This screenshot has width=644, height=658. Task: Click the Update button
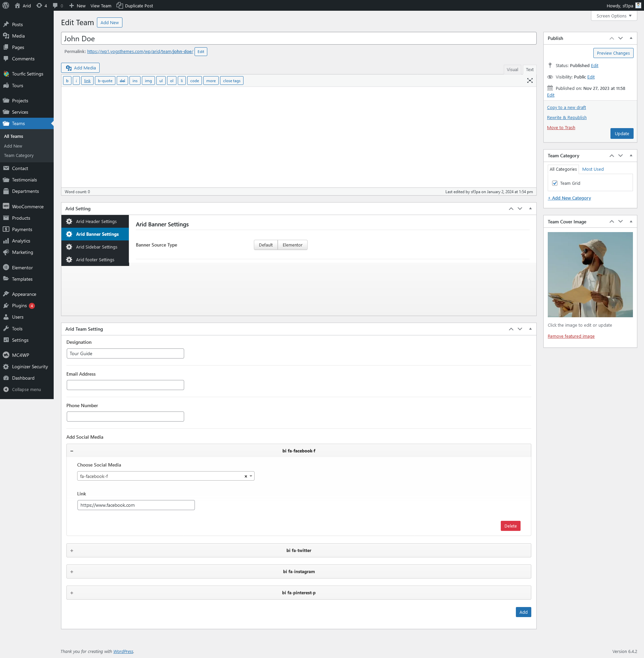[x=621, y=133]
